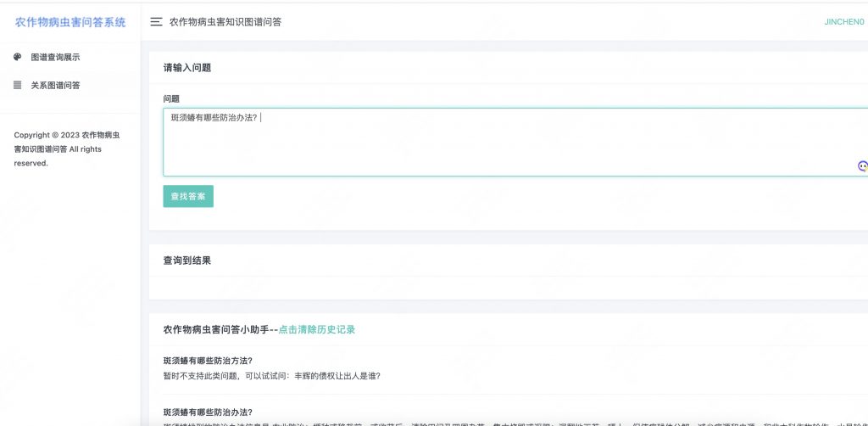
Task: Click history question 斑须蝽有哪些防治方法?
Action: pos(209,360)
